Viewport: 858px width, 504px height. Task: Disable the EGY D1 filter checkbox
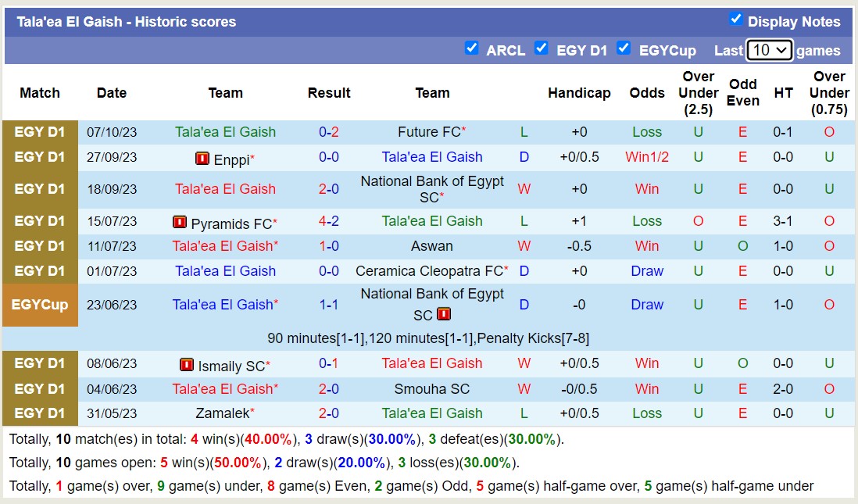tap(541, 48)
